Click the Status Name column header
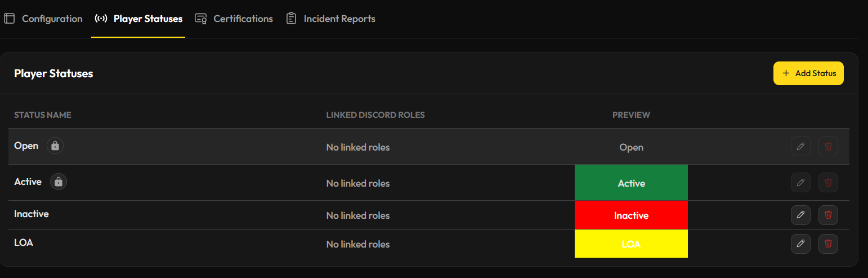The height and width of the screenshot is (278, 868). coord(43,115)
